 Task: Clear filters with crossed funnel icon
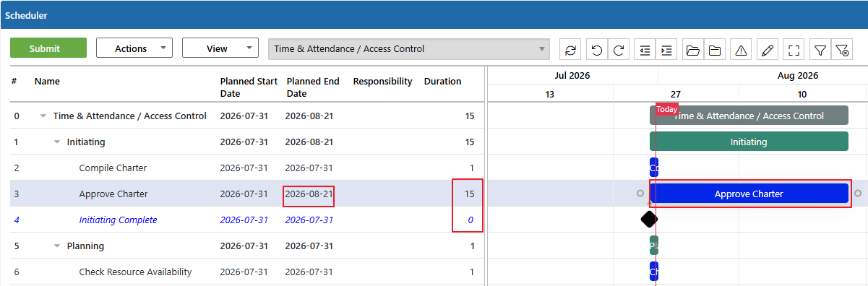pyautogui.click(x=842, y=49)
